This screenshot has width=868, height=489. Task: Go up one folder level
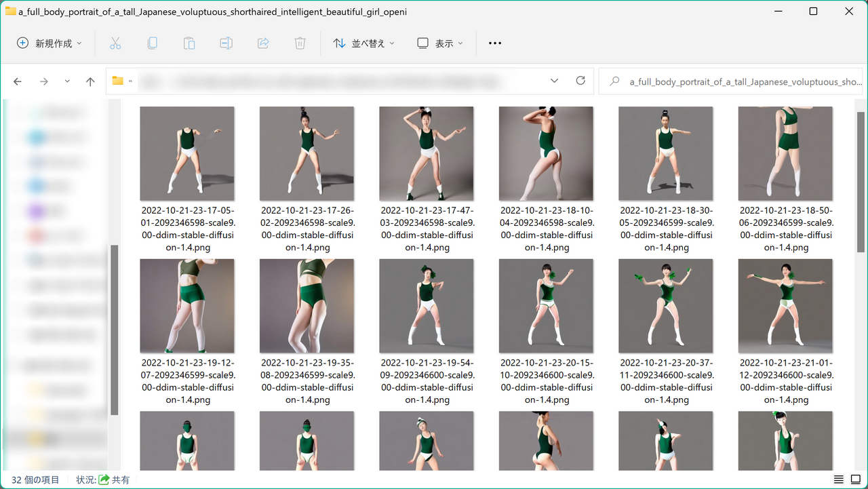coord(90,81)
